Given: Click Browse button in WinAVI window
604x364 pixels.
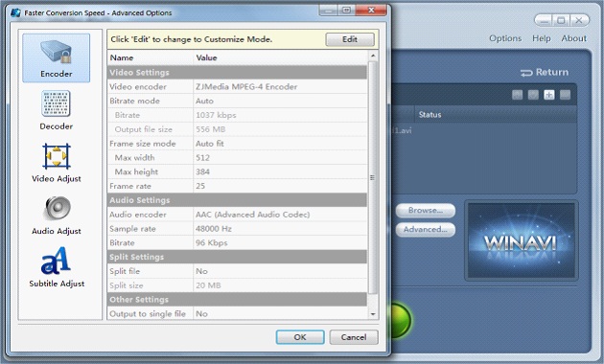Looking at the screenshot, I should tap(426, 211).
